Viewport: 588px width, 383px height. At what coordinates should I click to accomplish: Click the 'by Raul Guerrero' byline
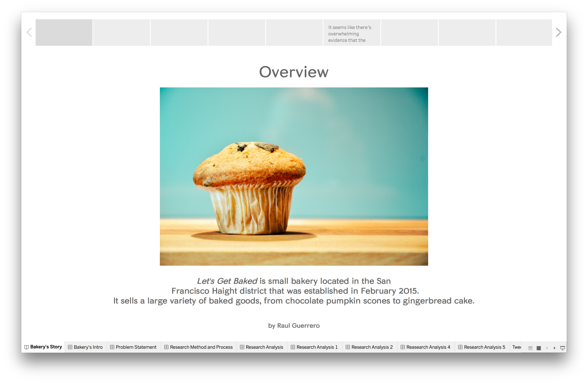(294, 325)
